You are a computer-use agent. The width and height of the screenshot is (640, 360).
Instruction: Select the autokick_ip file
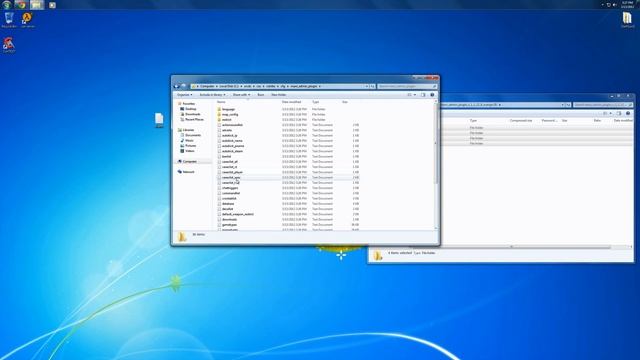click(x=227, y=136)
